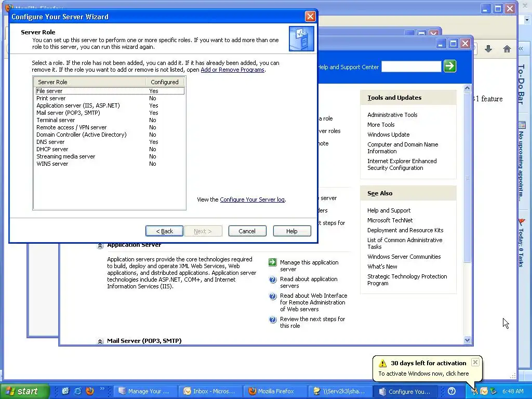532x399 pixels.
Task: Select the File server role row
Action: [110, 91]
